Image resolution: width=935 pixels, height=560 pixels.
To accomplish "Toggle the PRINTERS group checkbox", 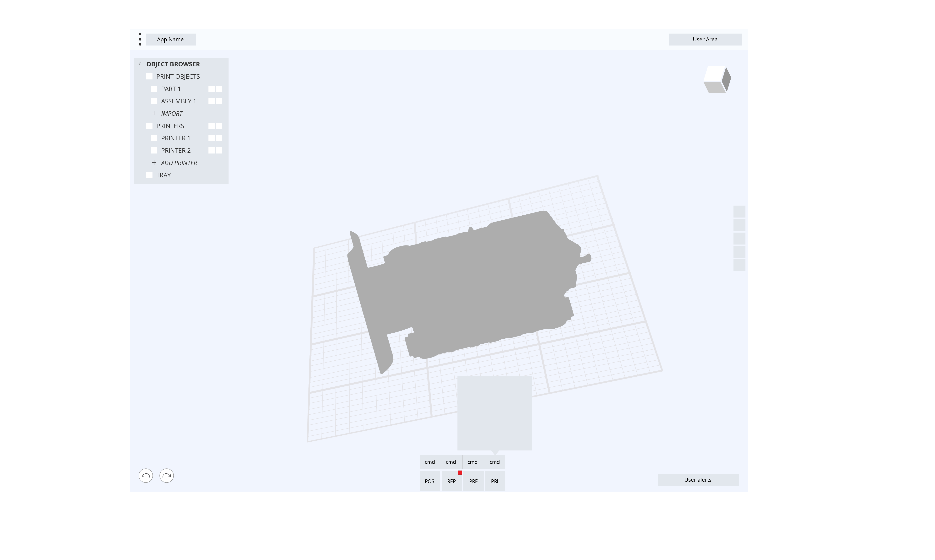I will 150,125.
